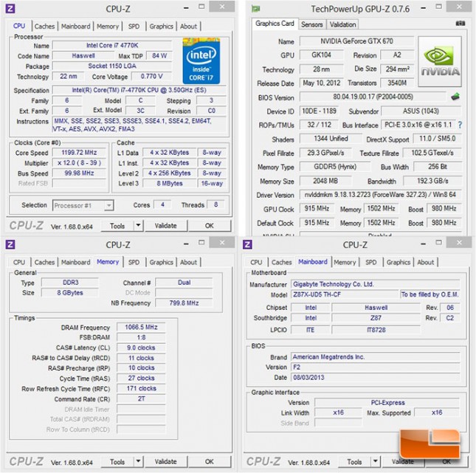Switch to Mainboard tab in top-left CPU-Z window
The image size is (476, 473).
75,27
